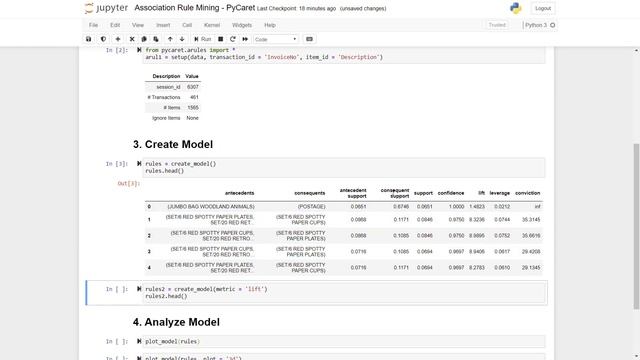Click into the plot_model(rules) code cell
This screenshot has height=360, width=640.
[x=344, y=341]
